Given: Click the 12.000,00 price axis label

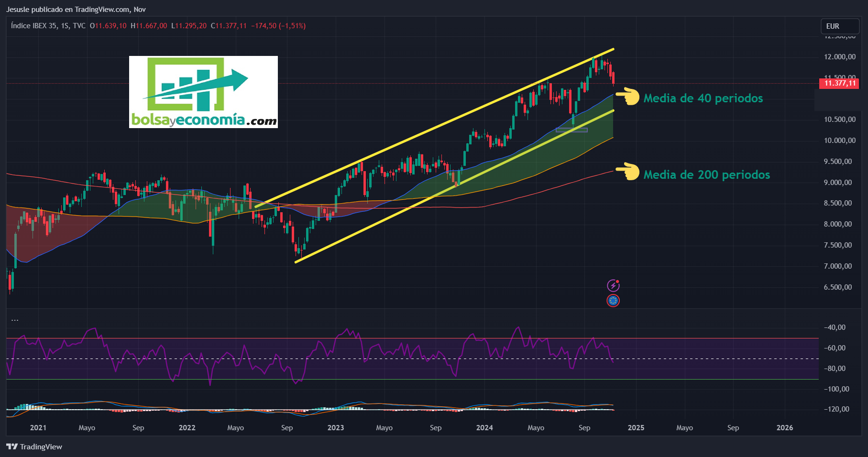Looking at the screenshot, I should point(840,57).
